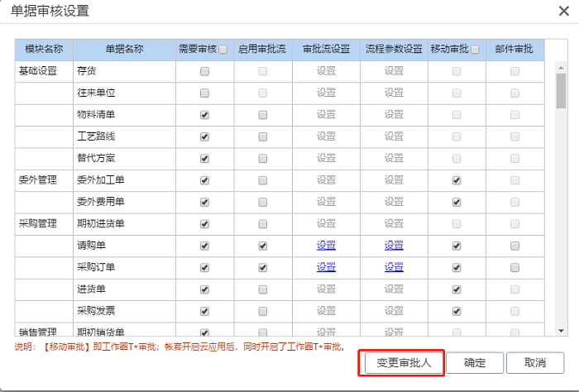Enable 启用审批流 for 替代方案 row
Image resolution: width=579 pixels, height=392 pixels.
pyautogui.click(x=262, y=158)
